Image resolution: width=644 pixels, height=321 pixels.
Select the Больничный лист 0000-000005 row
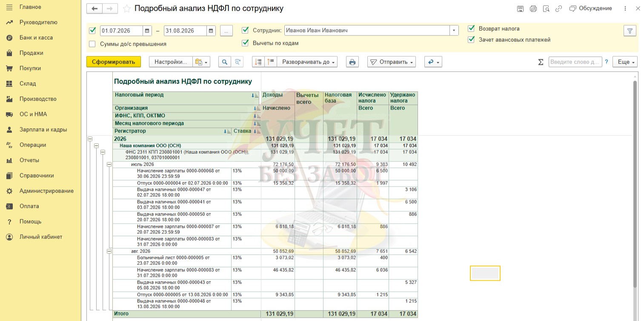[x=173, y=260]
